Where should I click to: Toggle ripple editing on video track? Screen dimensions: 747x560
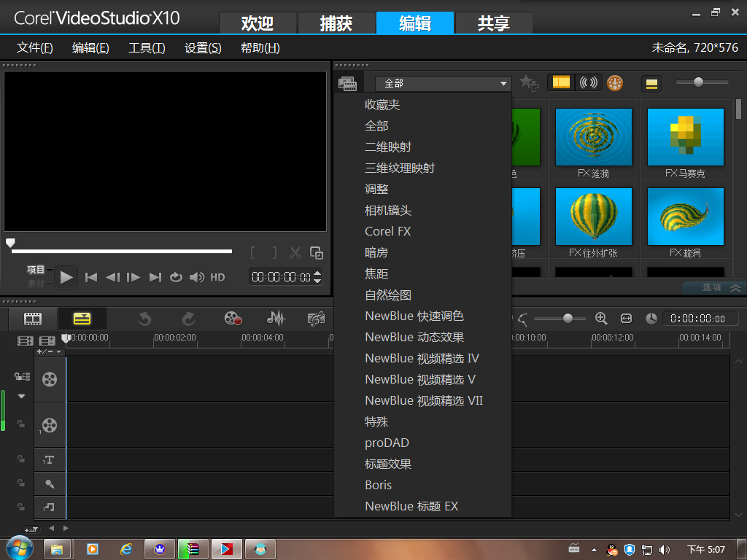click(22, 377)
